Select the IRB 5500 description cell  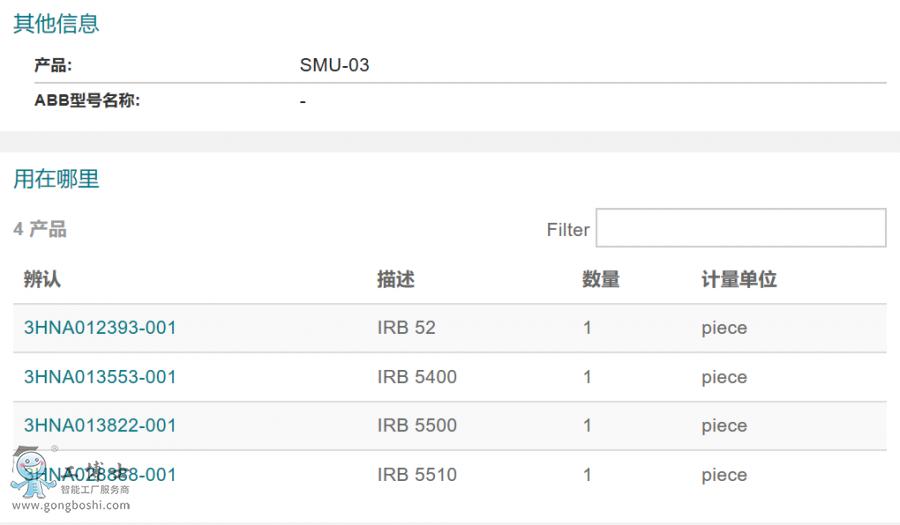coord(416,426)
